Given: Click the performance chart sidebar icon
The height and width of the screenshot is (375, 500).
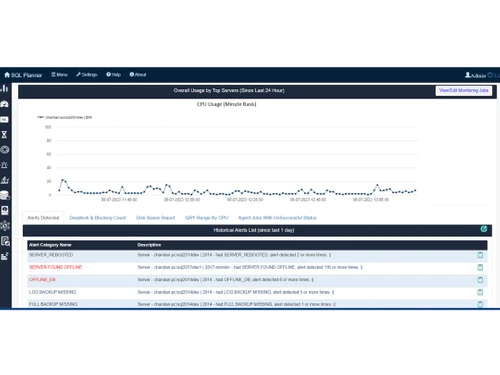Looking at the screenshot, I should tap(5, 180).
